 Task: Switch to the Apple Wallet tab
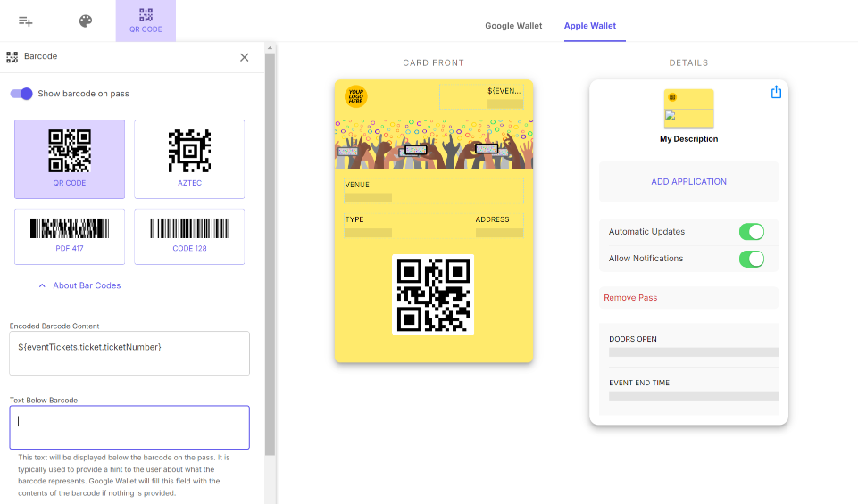pos(590,26)
